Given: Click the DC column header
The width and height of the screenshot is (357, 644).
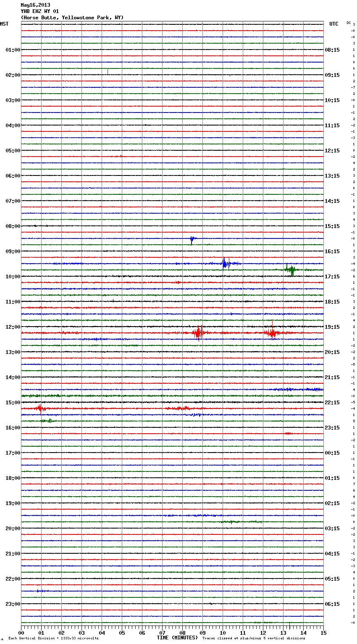Looking at the screenshot, I should [349, 23].
